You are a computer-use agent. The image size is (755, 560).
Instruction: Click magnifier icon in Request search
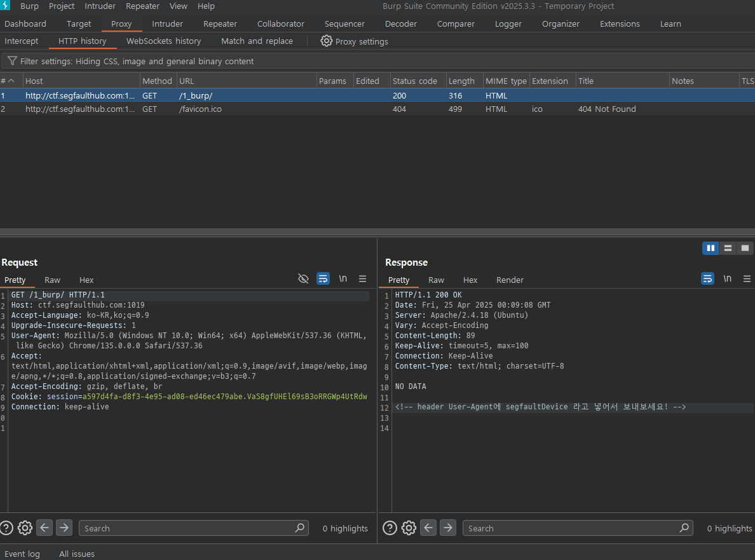(x=299, y=528)
